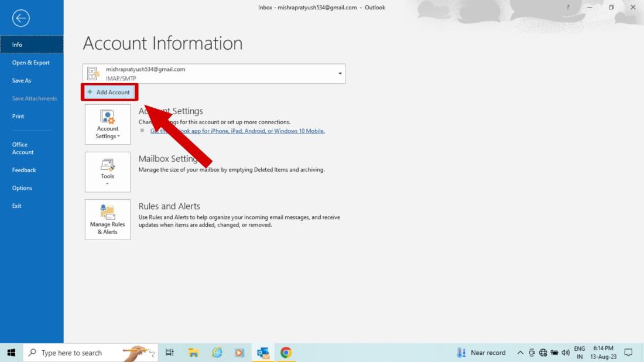
Task: Open the Open & Export tab
Action: (x=32, y=63)
